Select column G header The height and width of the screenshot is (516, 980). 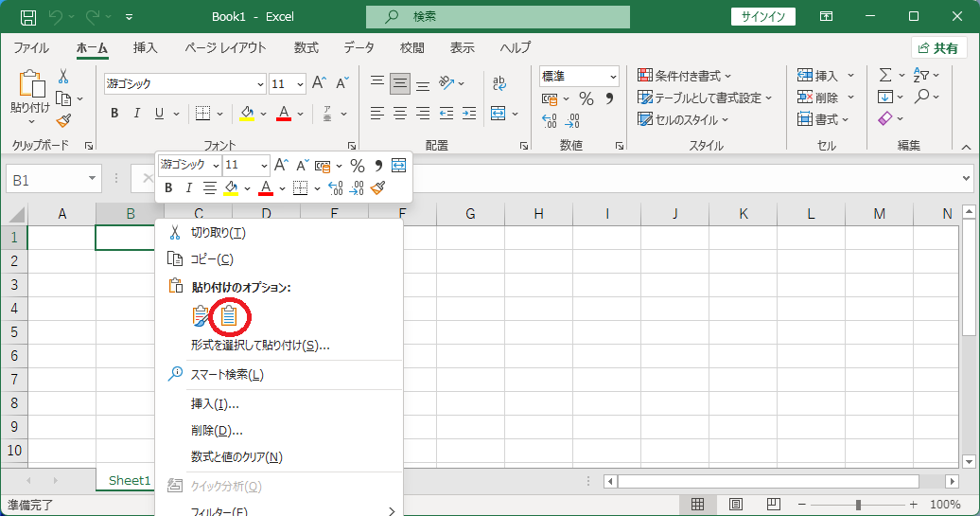click(470, 214)
